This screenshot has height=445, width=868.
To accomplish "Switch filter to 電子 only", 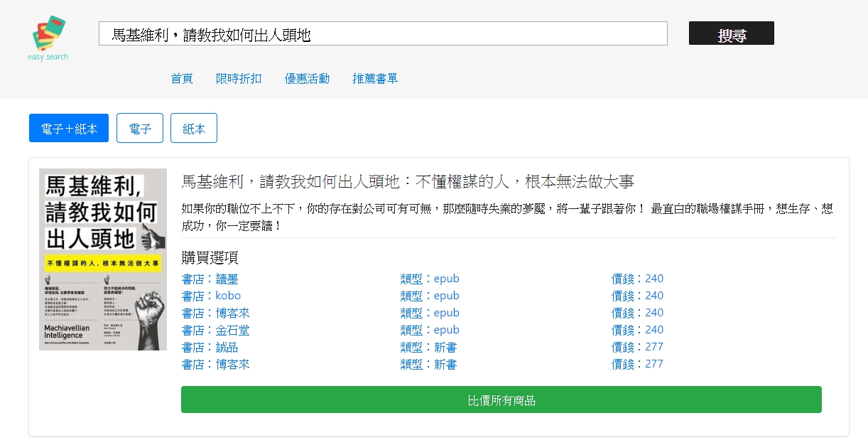I will [x=140, y=129].
